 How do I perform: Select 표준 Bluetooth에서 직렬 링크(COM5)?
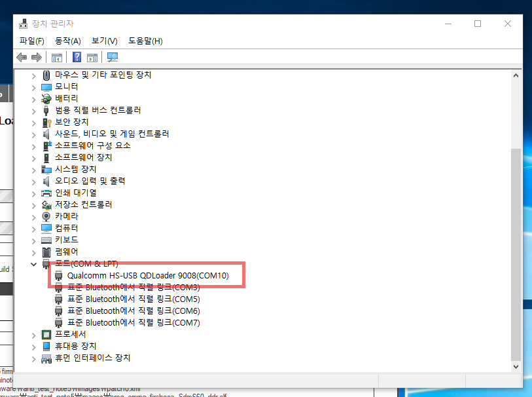(133, 299)
